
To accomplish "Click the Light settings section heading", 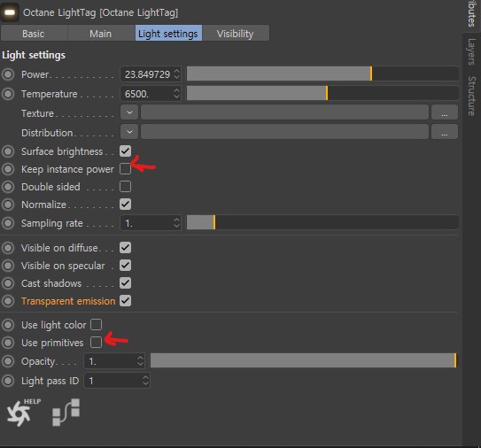I will coord(34,55).
